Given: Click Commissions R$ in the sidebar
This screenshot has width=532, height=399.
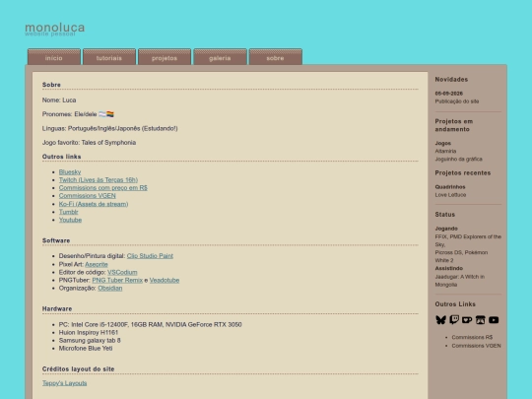Looking at the screenshot, I should [x=472, y=337].
